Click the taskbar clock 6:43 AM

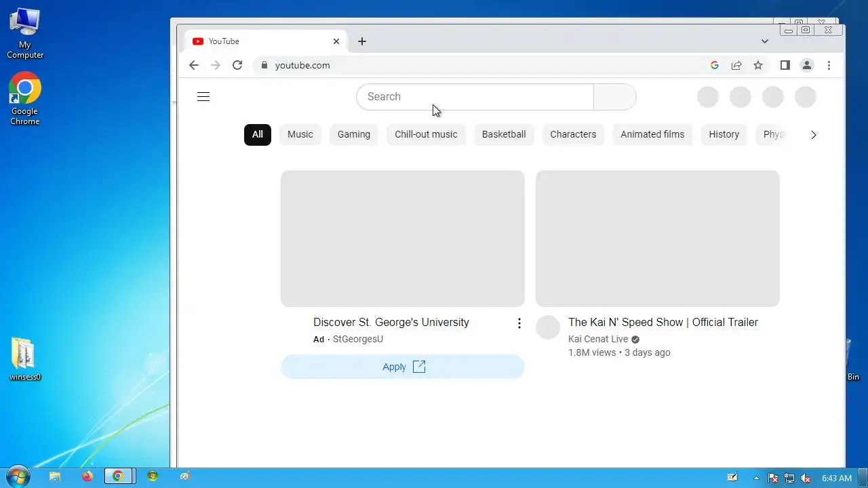pyautogui.click(x=837, y=479)
